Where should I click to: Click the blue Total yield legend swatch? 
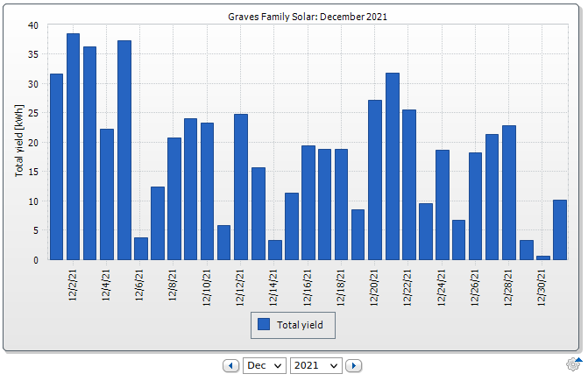coord(263,324)
